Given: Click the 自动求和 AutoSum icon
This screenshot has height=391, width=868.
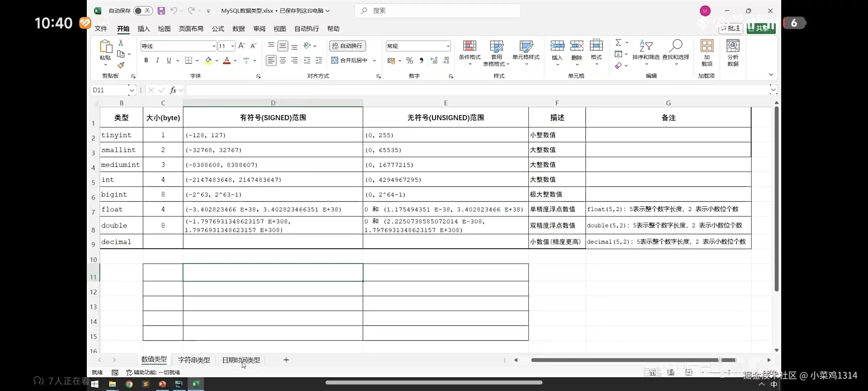Looking at the screenshot, I should pos(618,42).
